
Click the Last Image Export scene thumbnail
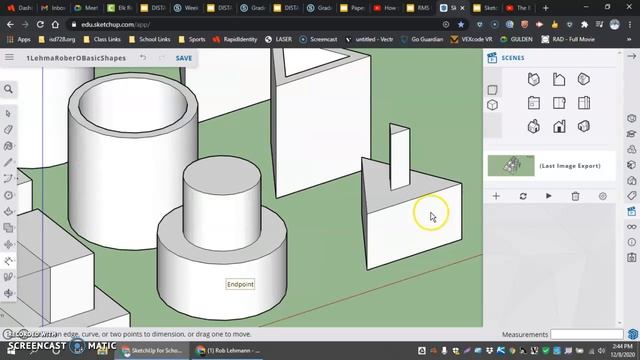click(511, 166)
